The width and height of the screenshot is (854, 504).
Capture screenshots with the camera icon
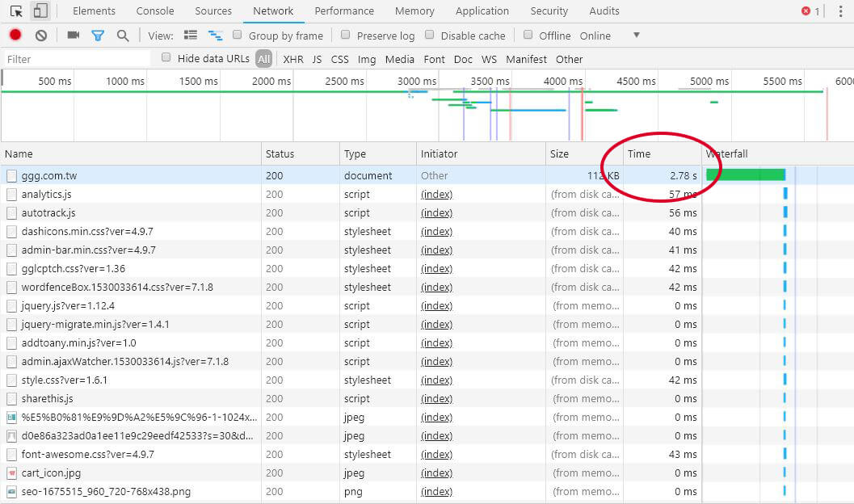(73, 36)
